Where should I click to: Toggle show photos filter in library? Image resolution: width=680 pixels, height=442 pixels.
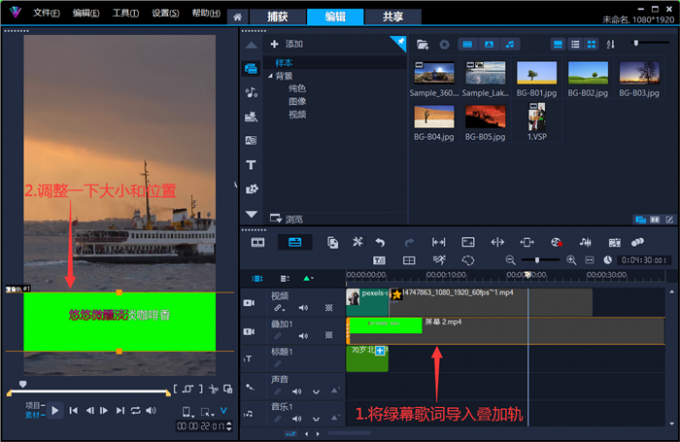(489, 44)
